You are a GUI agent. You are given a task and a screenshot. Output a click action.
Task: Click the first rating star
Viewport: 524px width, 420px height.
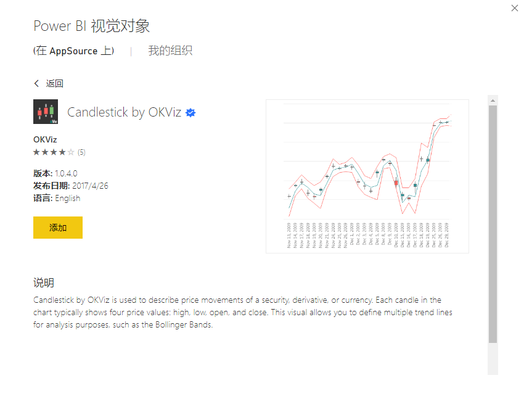click(36, 152)
